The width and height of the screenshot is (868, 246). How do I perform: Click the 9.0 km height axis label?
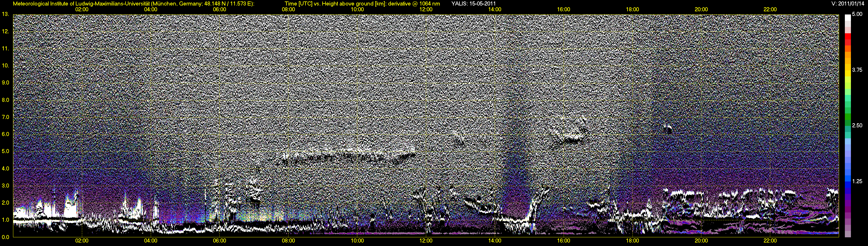5,82
